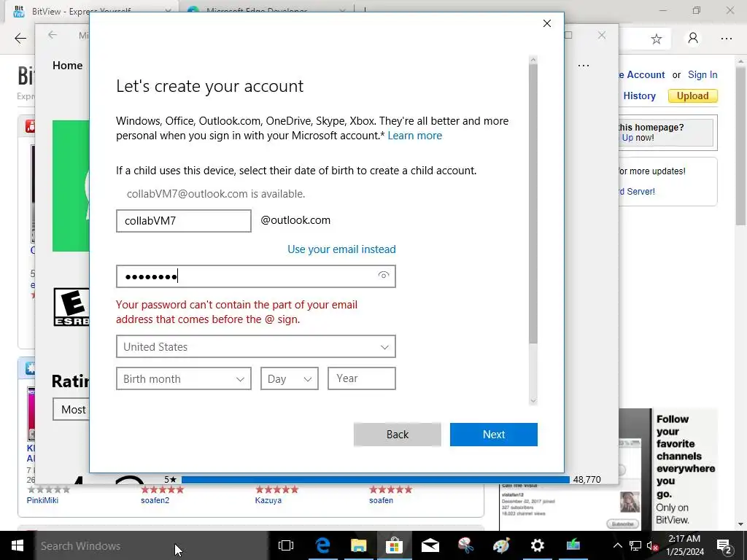Close the account creation dialog
Screen dimensions: 747x560
click(547, 23)
